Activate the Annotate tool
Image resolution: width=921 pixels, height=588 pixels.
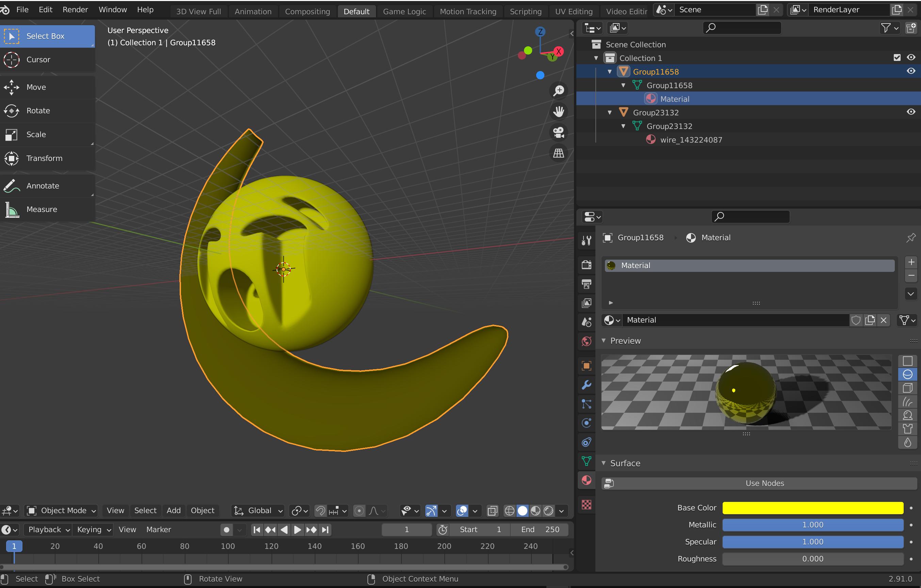(x=47, y=186)
